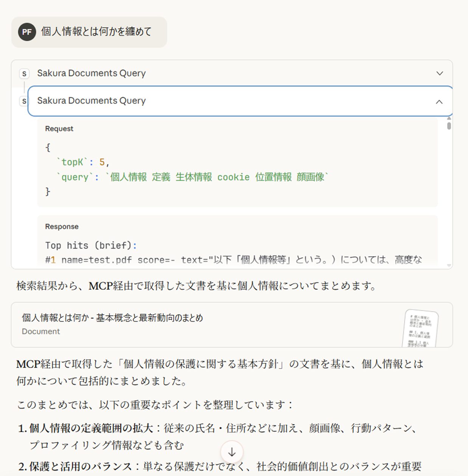Click the topK value 5 in the request
Viewport: 468px width, 476px height.
click(x=102, y=162)
